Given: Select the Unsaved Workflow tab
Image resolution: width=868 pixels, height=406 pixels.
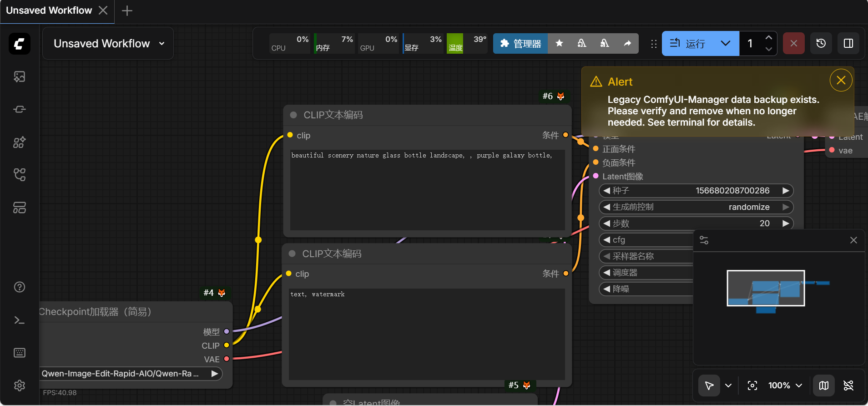Looking at the screenshot, I should 49,10.
